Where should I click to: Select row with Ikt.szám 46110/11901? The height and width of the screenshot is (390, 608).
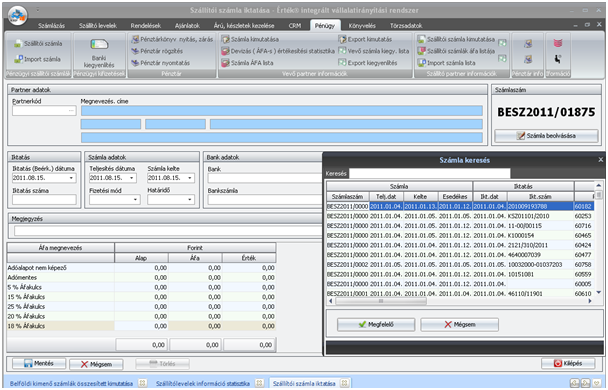click(460, 293)
